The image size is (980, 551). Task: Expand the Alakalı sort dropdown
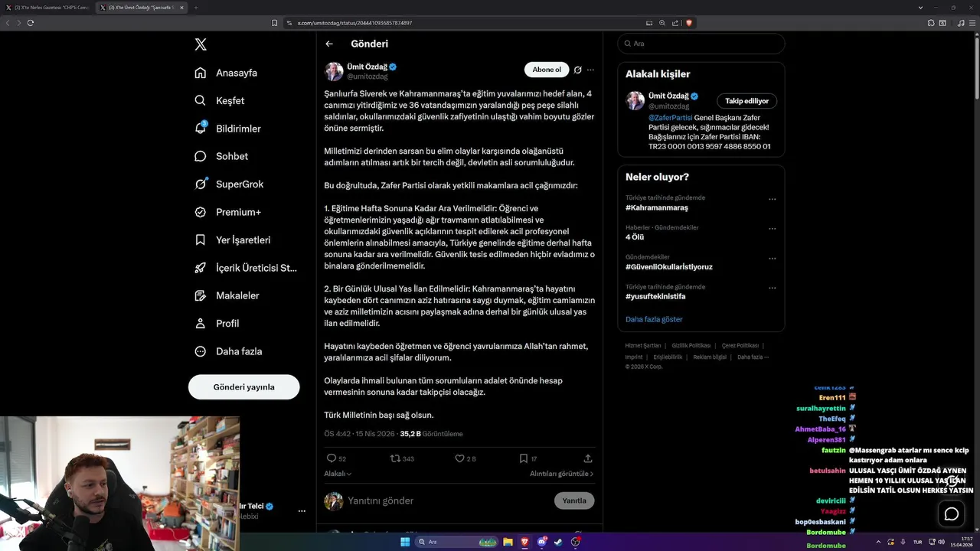[x=338, y=474]
